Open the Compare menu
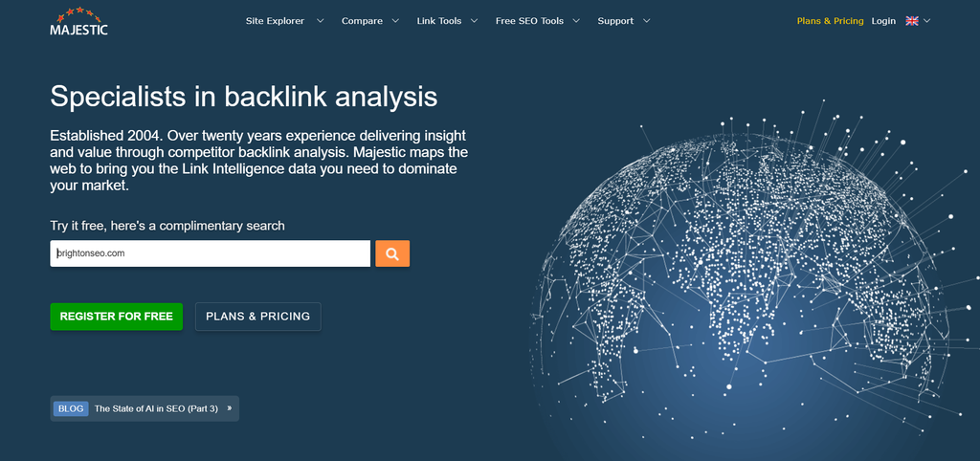Viewport: 980px width, 461px height. (x=362, y=21)
